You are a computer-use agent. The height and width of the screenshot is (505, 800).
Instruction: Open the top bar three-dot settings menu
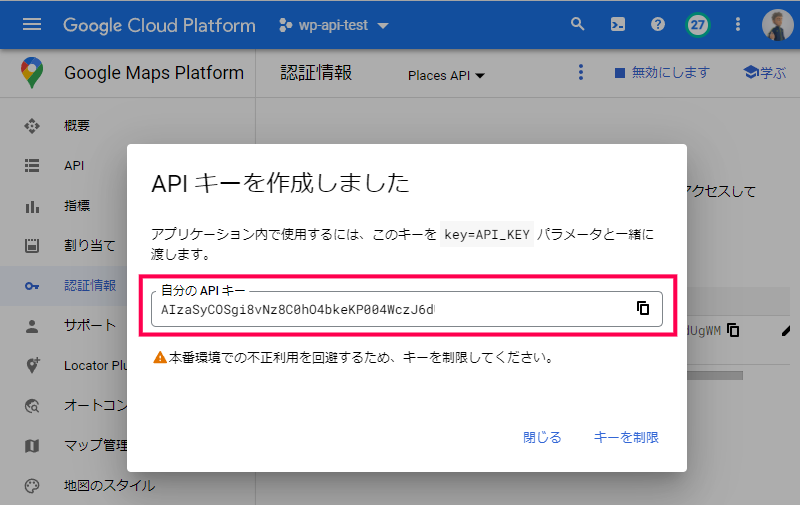pos(738,24)
